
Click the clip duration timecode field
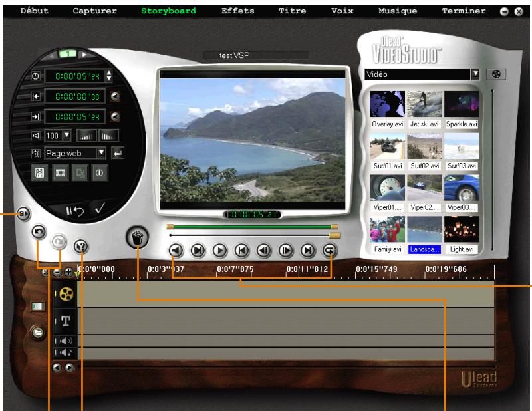[x=75, y=76]
